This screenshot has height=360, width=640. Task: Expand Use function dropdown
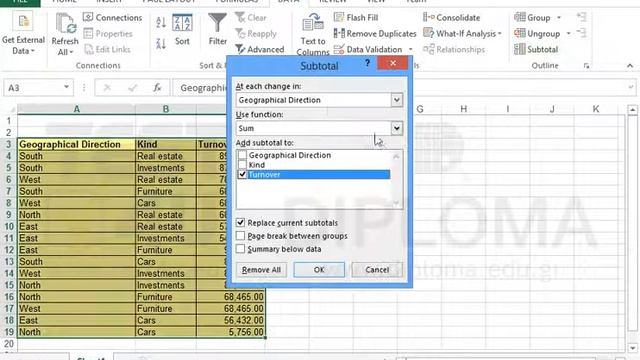pos(396,128)
